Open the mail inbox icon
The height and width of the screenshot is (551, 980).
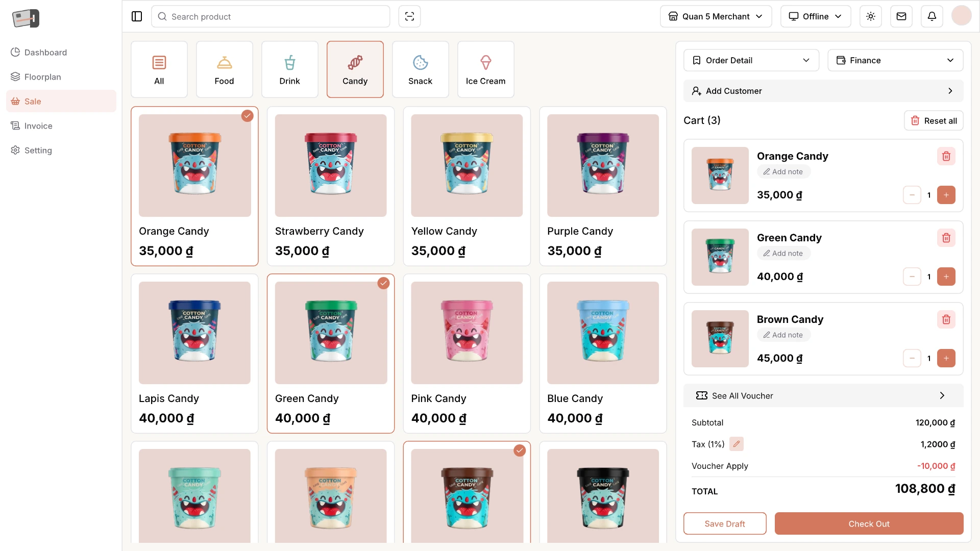click(901, 16)
